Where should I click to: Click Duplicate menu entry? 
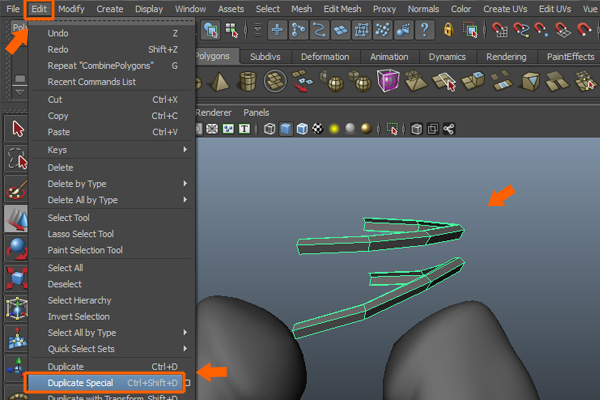pyautogui.click(x=112, y=367)
